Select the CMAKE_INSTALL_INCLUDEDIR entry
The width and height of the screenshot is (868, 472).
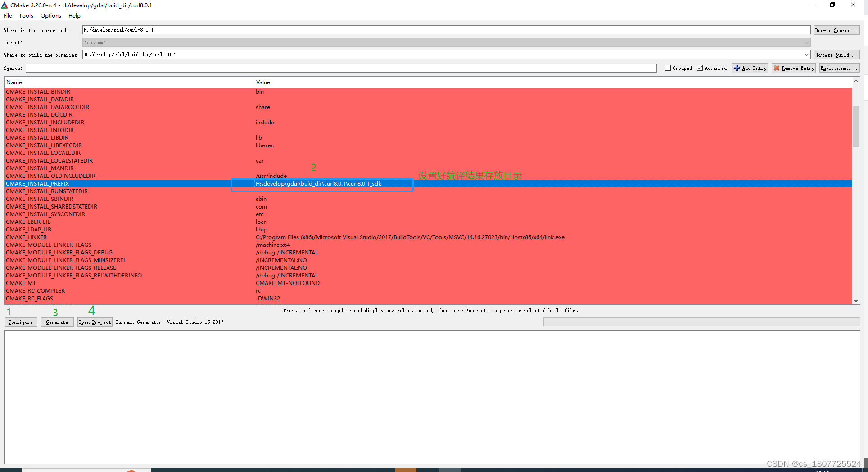45,123
